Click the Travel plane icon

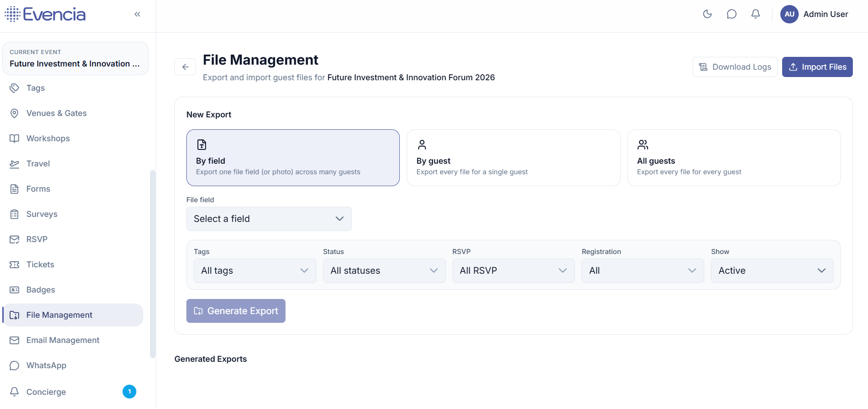pos(15,164)
